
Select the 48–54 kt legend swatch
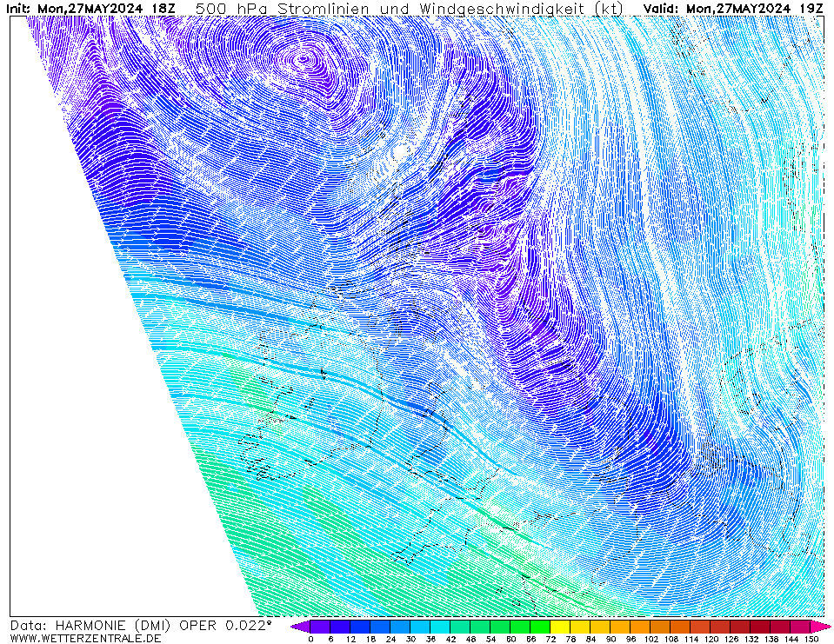coord(480,627)
